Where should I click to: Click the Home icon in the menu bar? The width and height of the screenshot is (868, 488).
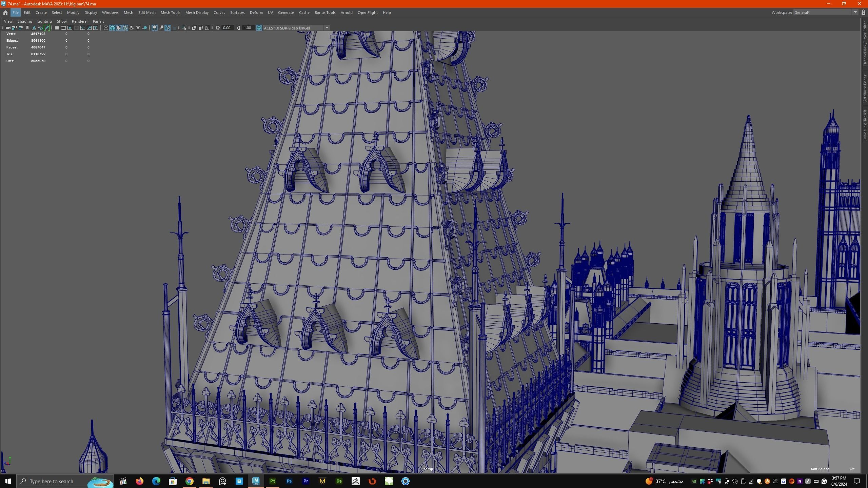5,13
